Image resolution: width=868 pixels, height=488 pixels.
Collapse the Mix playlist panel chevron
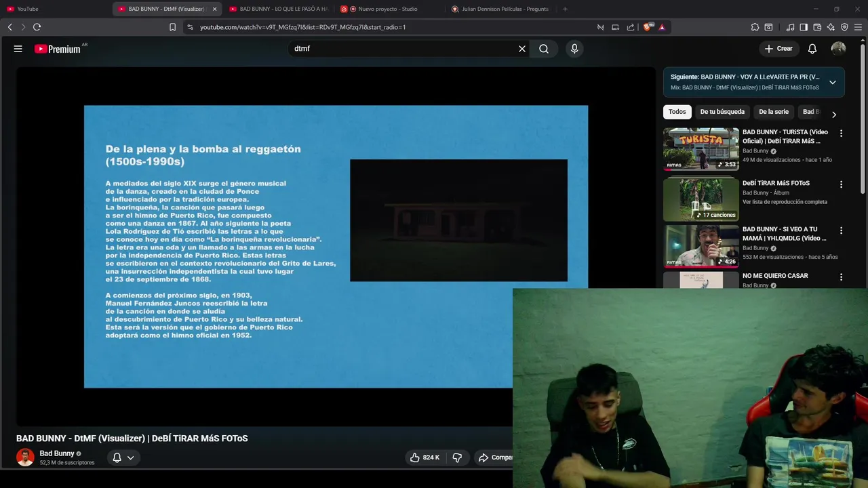click(x=833, y=83)
